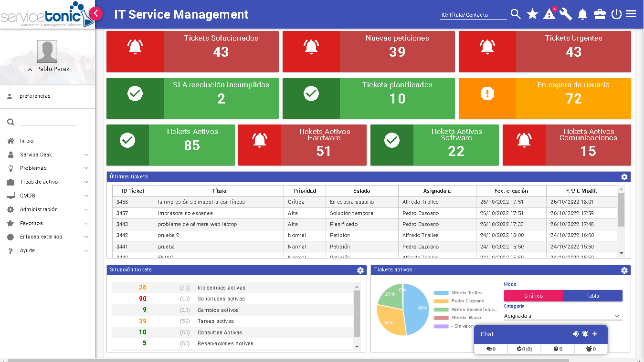The width and height of the screenshot is (644, 362).
Task: Open settings gear of Tickets activos panel
Action: coord(624,270)
